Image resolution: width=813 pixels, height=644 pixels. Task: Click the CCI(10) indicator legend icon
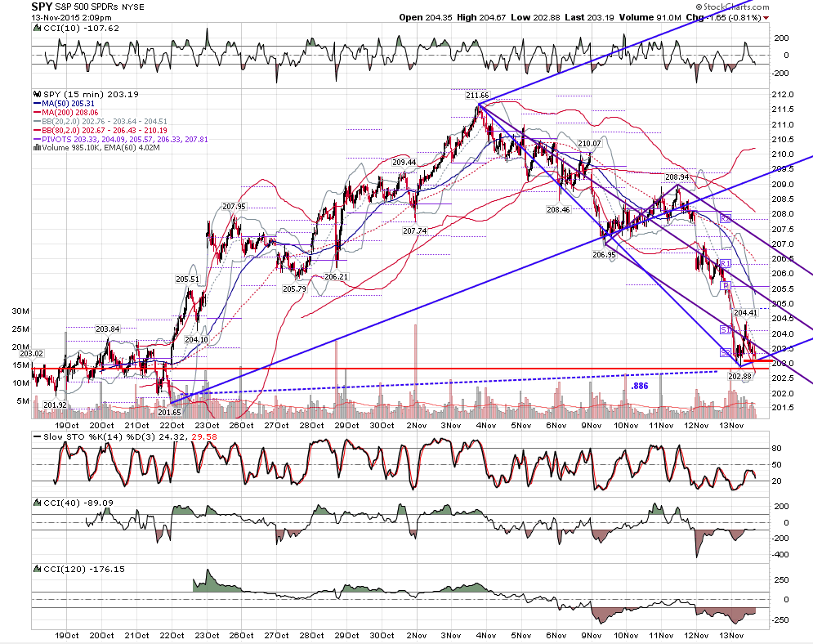(x=38, y=28)
